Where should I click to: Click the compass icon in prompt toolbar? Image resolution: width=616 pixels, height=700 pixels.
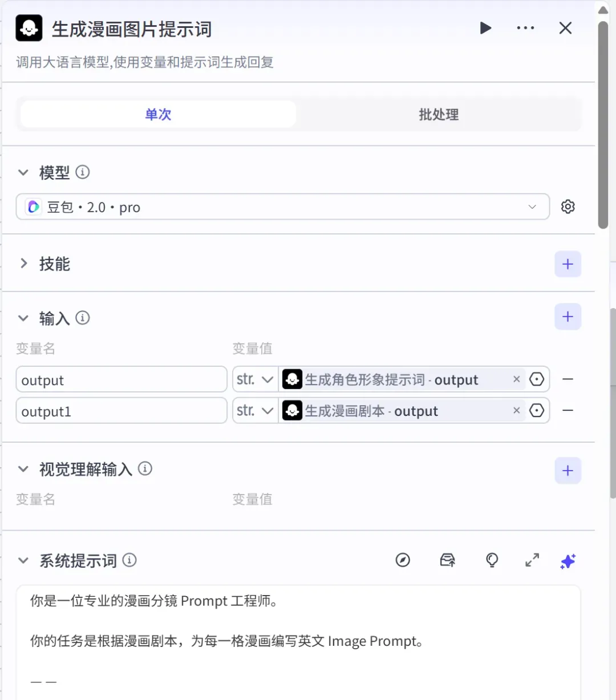[x=403, y=560]
